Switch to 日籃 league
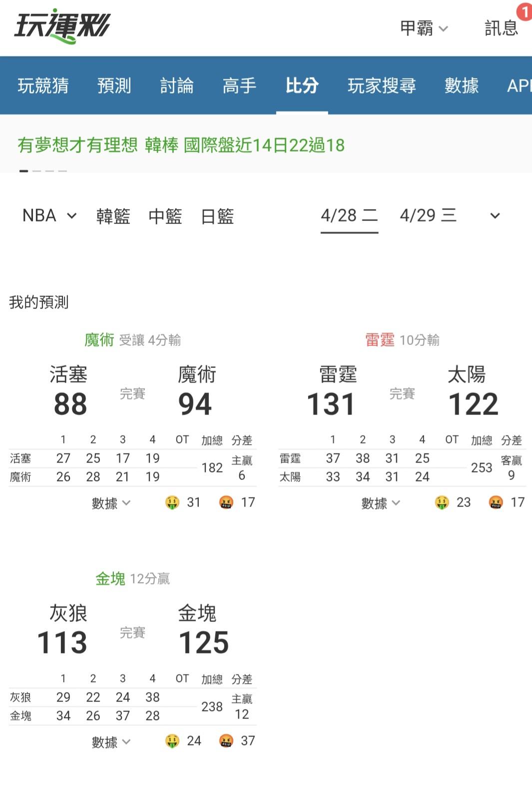 [217, 216]
